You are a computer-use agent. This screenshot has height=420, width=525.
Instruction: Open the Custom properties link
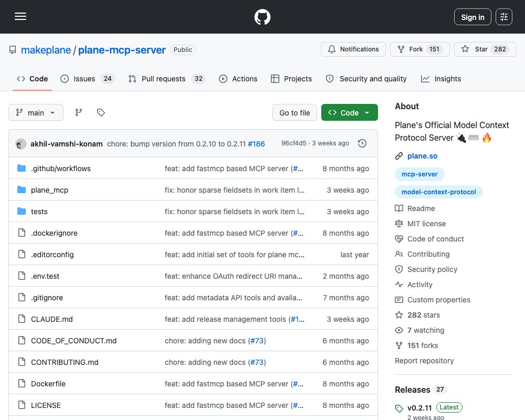pos(438,300)
